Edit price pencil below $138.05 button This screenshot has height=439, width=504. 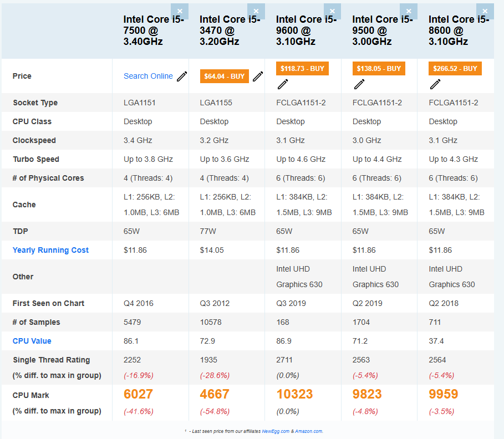coord(359,84)
